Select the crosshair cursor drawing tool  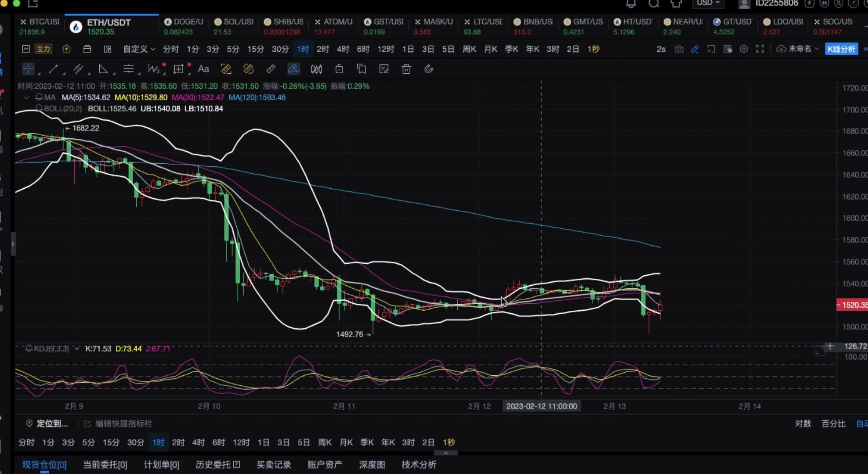point(28,69)
